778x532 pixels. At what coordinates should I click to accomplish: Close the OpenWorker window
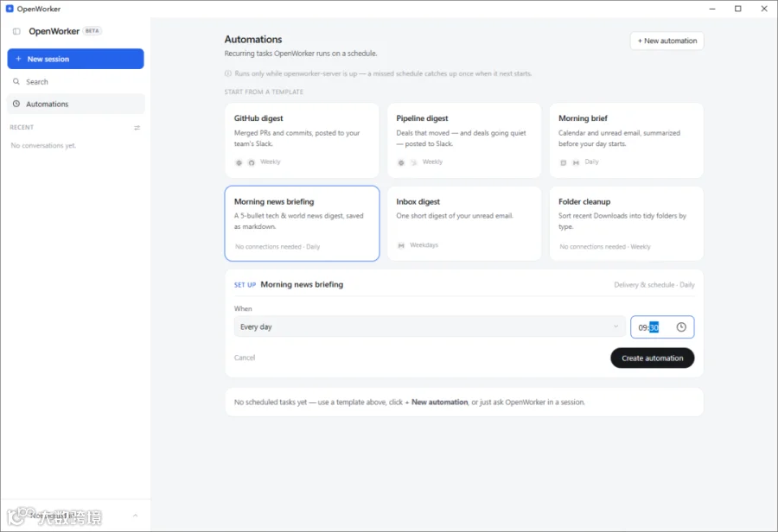click(764, 9)
